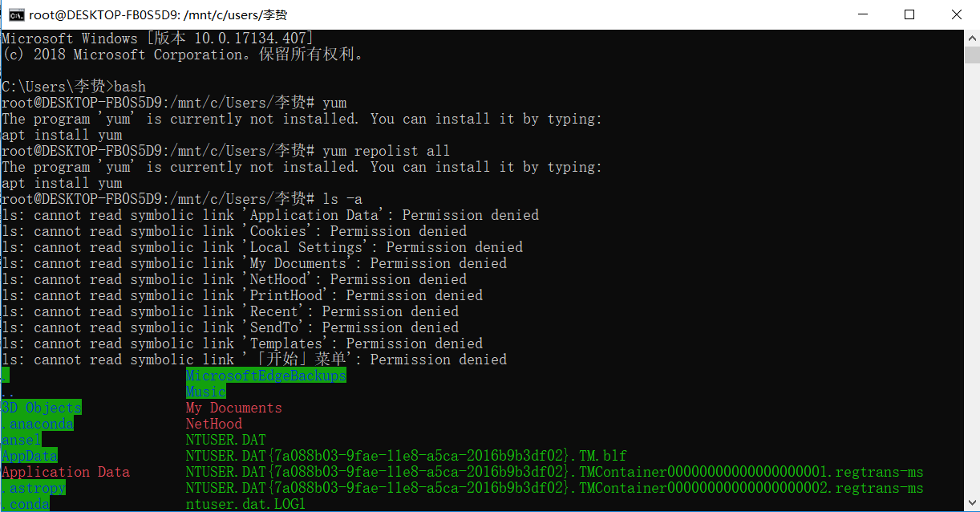
Task: Click the Music folder listing
Action: (x=205, y=391)
